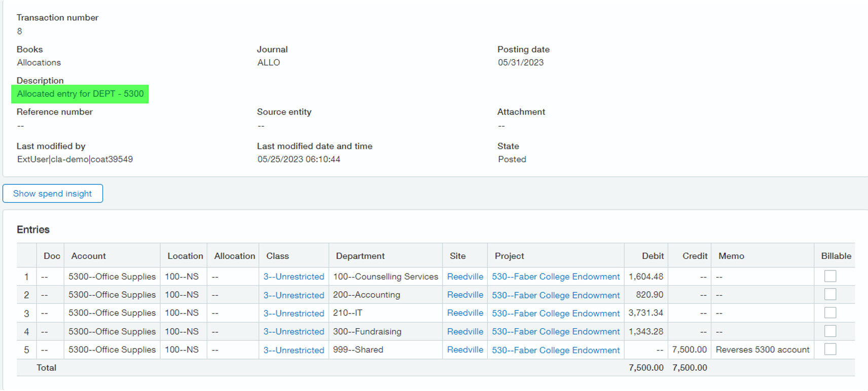Click the 7,500.00 credit amount in row 5
The width and height of the screenshot is (868, 391).
(x=689, y=350)
